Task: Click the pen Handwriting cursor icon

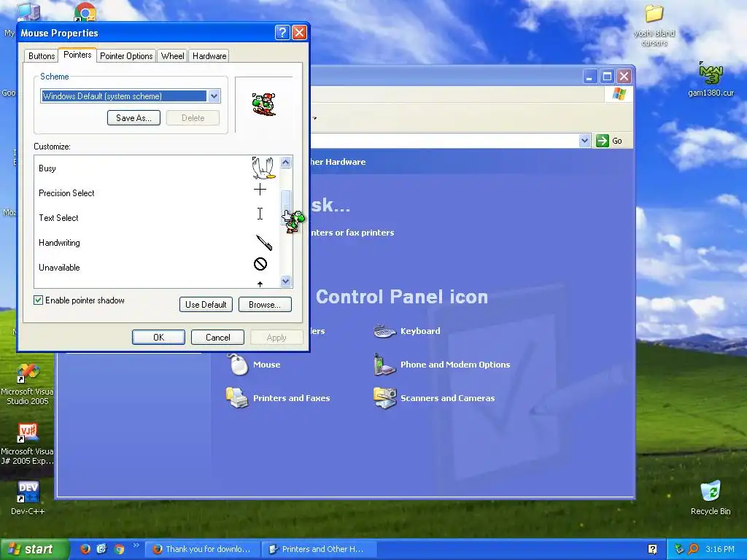Action: (x=264, y=242)
